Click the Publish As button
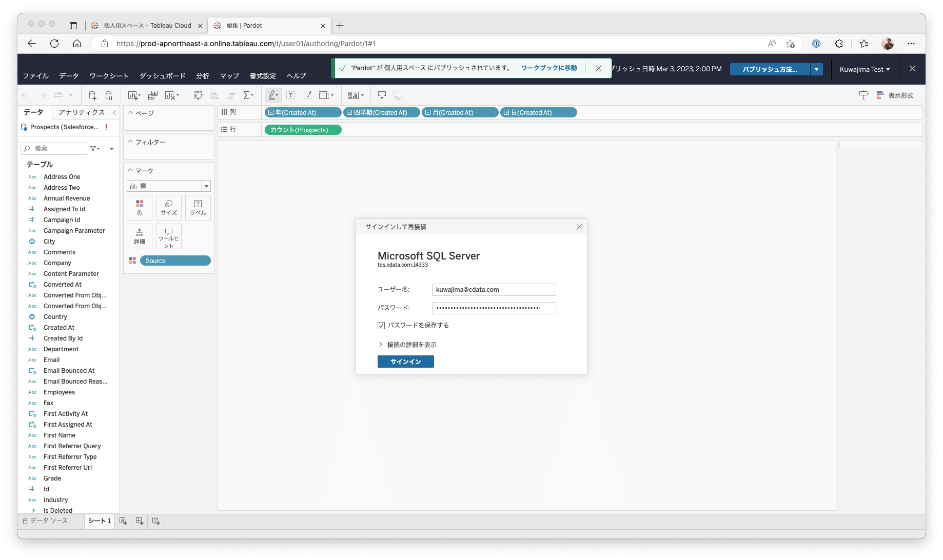The height and width of the screenshot is (560, 943). (x=770, y=69)
